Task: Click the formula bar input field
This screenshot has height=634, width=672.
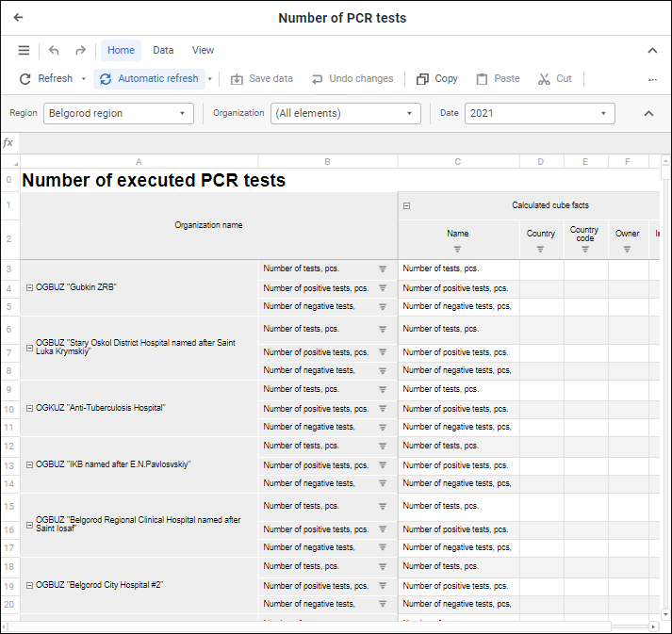Action: [x=339, y=143]
